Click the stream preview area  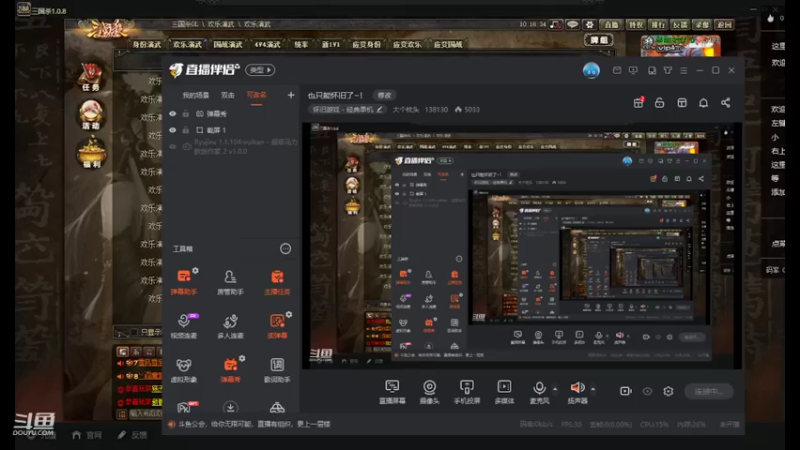tap(521, 245)
